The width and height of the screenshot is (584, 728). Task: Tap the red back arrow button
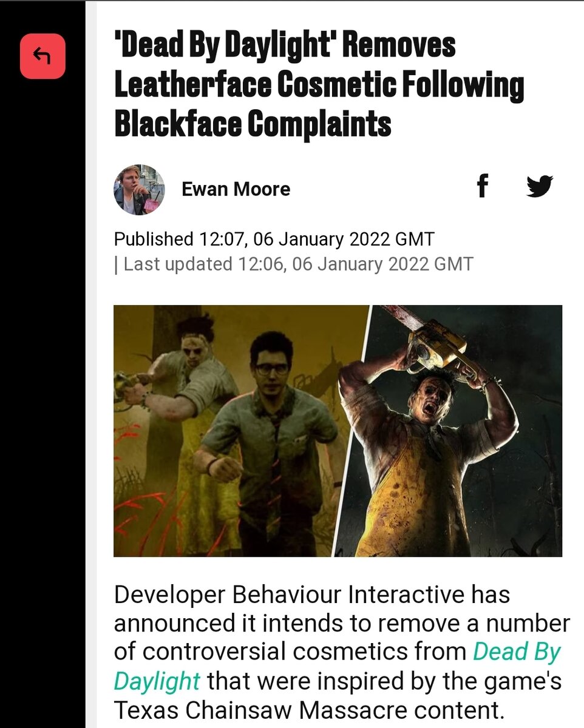pyautogui.click(x=42, y=56)
